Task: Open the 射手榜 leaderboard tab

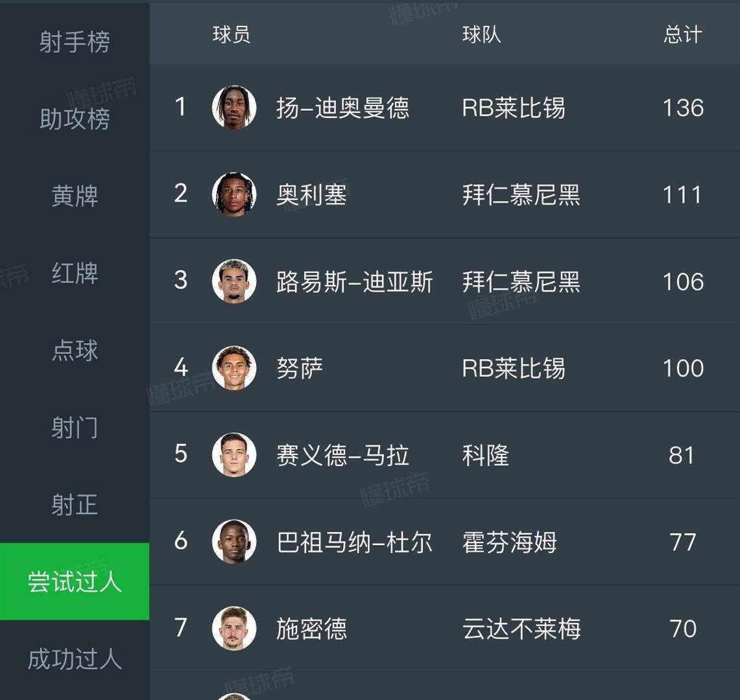Action: [73, 41]
